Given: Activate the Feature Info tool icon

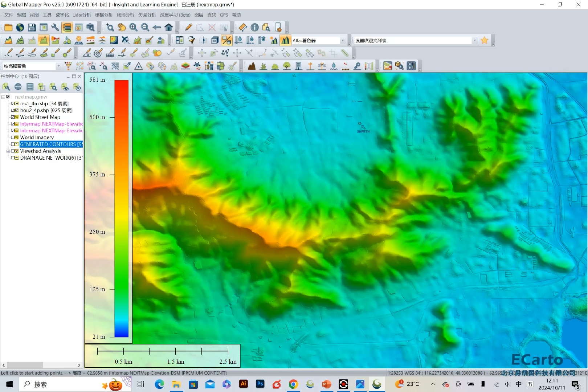Looking at the screenshot, I should 254,27.
